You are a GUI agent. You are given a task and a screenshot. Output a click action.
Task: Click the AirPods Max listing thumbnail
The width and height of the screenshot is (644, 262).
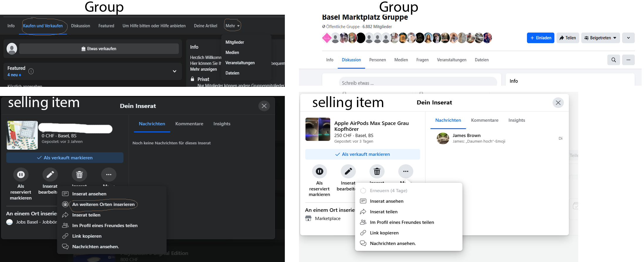pos(318,129)
